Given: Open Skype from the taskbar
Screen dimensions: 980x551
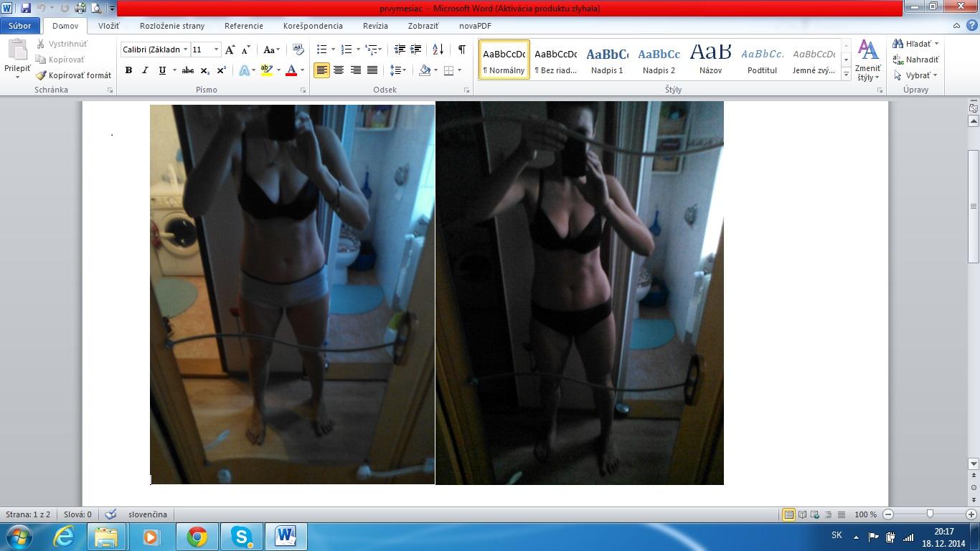Looking at the screenshot, I should (x=241, y=536).
